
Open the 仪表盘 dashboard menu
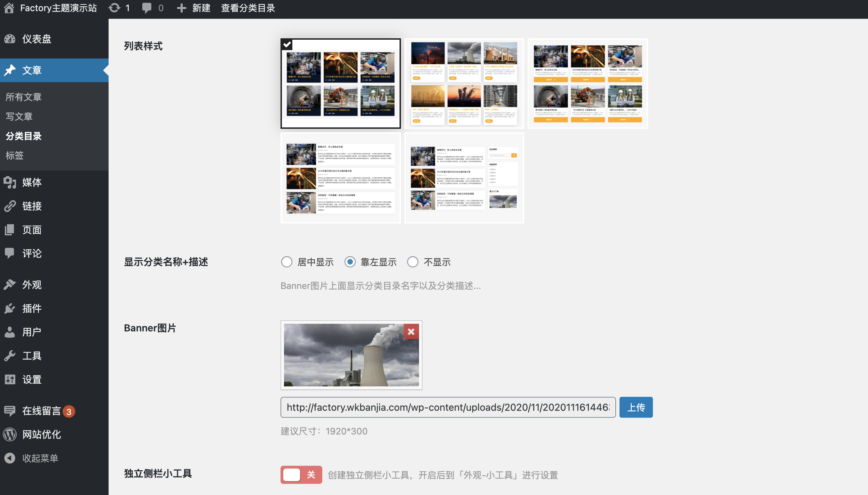coord(37,39)
